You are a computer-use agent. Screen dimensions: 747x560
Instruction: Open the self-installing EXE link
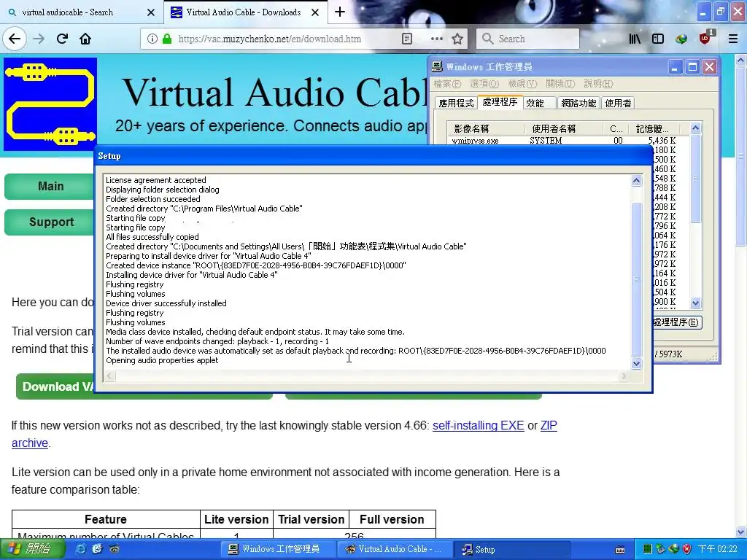click(479, 425)
